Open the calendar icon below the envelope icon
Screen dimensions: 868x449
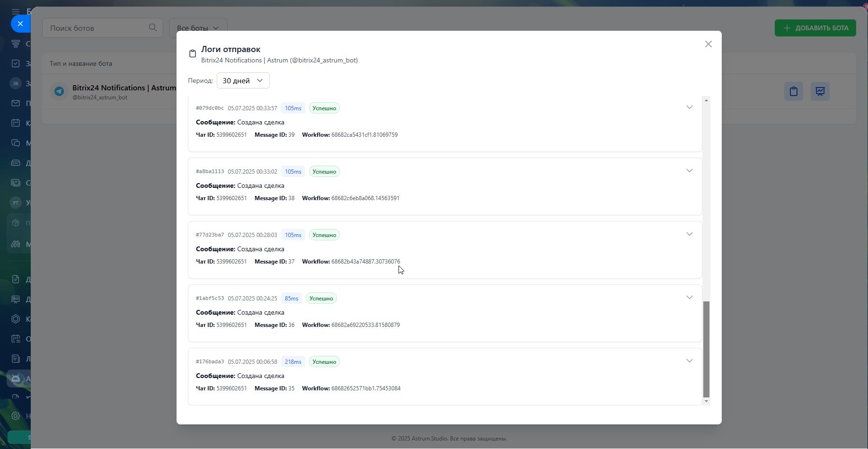[16, 123]
